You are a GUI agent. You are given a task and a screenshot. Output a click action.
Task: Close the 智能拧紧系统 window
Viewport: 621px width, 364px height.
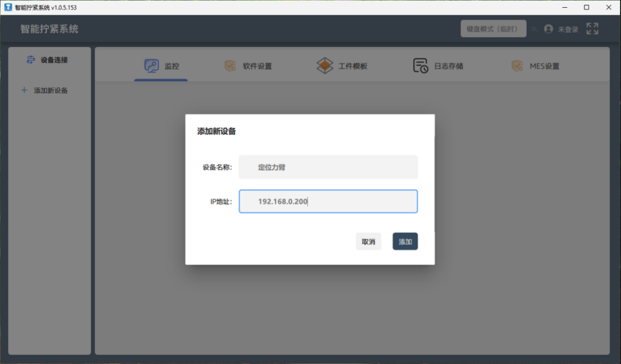[x=609, y=7]
